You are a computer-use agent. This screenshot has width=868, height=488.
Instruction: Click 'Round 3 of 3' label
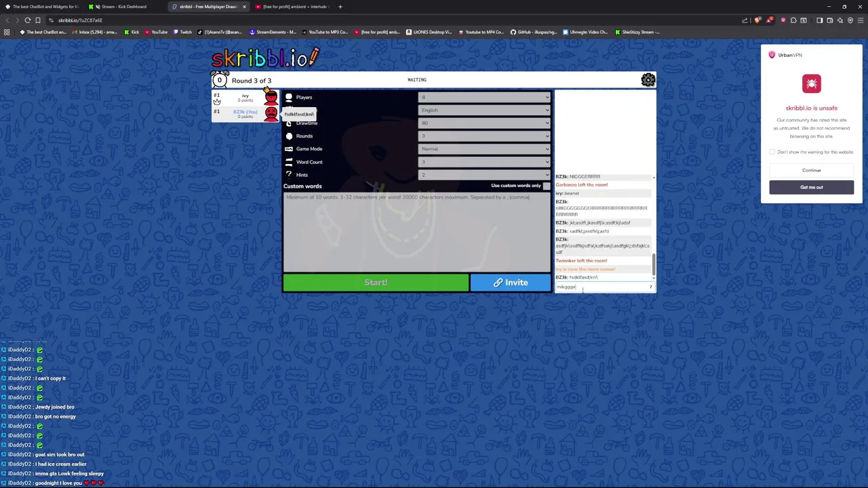pyautogui.click(x=251, y=81)
